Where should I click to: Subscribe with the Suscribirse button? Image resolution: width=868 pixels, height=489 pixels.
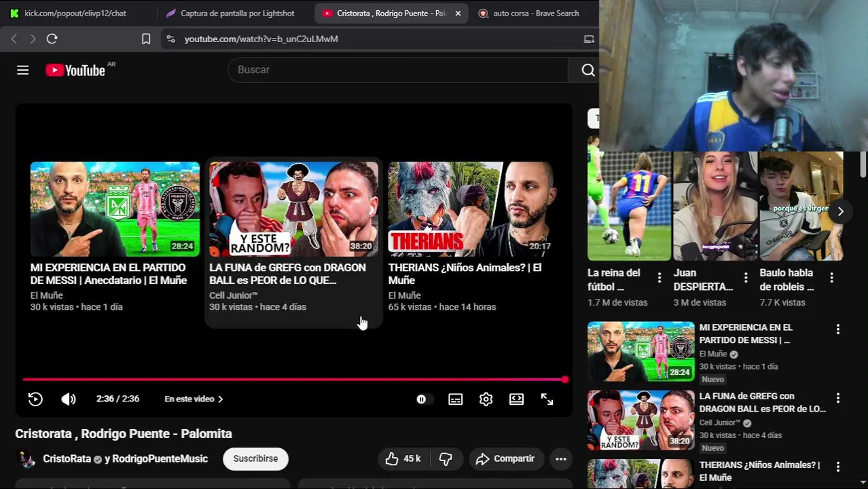point(255,458)
